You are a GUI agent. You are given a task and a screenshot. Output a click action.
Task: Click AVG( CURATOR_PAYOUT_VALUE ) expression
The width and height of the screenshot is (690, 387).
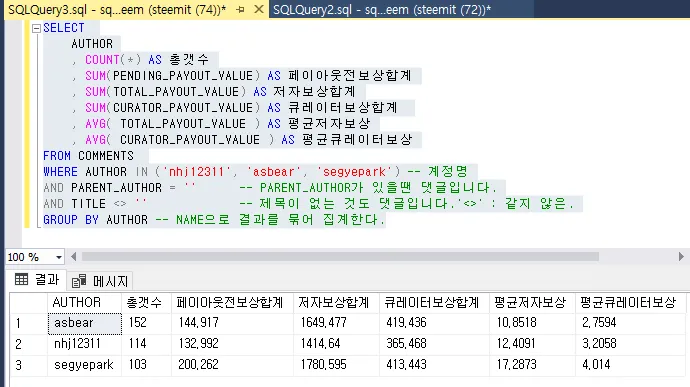180,140
